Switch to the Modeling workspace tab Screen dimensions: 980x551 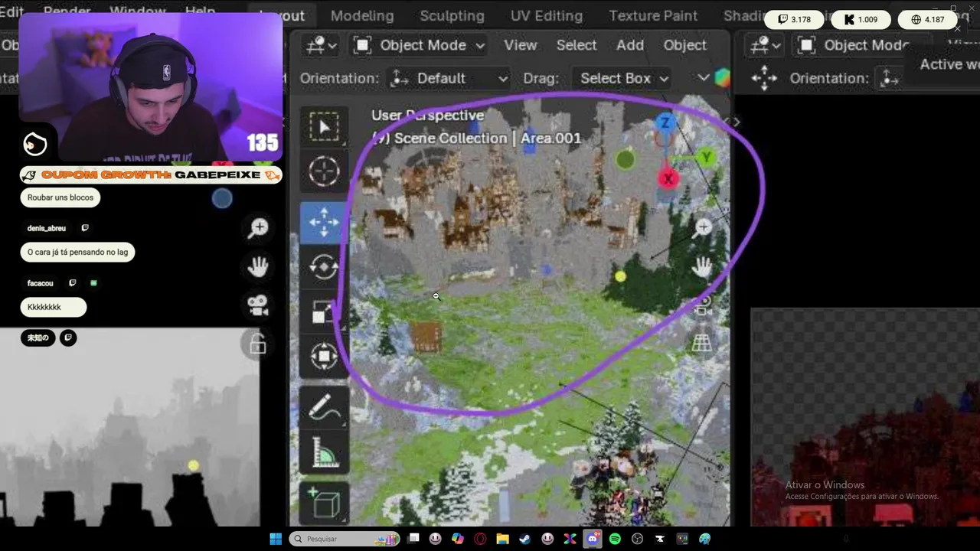tap(362, 15)
